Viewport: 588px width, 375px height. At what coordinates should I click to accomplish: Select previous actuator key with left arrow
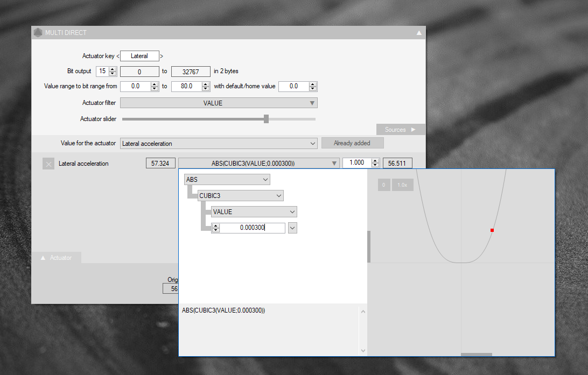coord(118,56)
